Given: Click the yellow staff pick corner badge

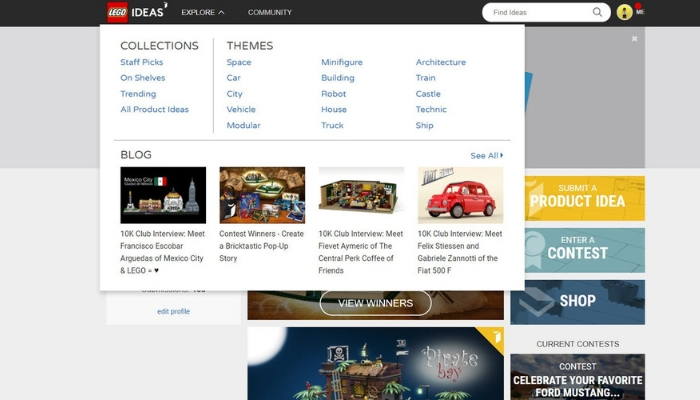Looking at the screenshot, I should pyautogui.click(x=494, y=336).
